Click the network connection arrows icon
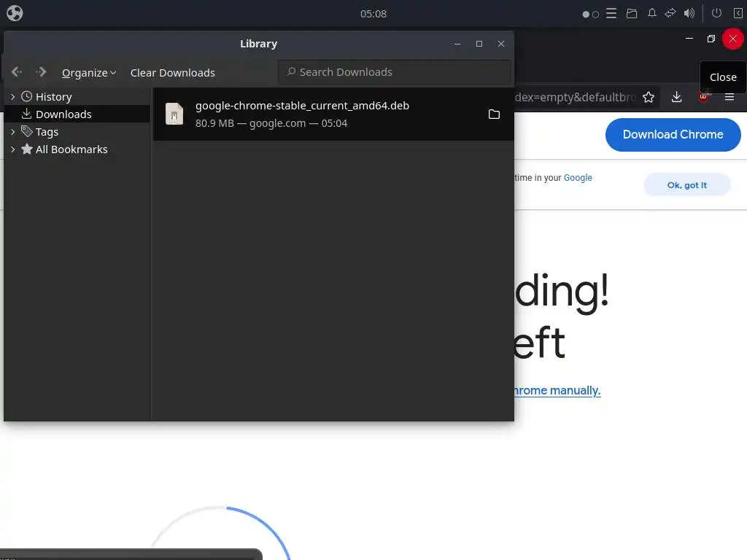 point(670,13)
